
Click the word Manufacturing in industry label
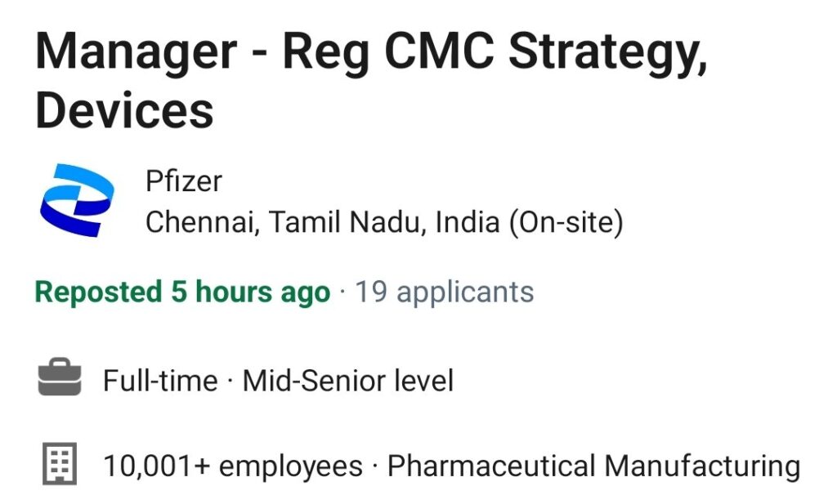(x=702, y=466)
